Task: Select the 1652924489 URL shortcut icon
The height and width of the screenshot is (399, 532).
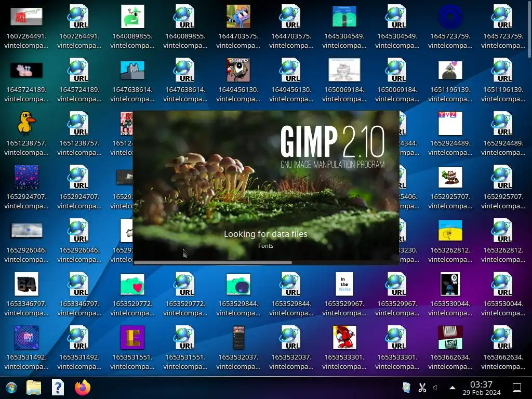Action: (502, 124)
